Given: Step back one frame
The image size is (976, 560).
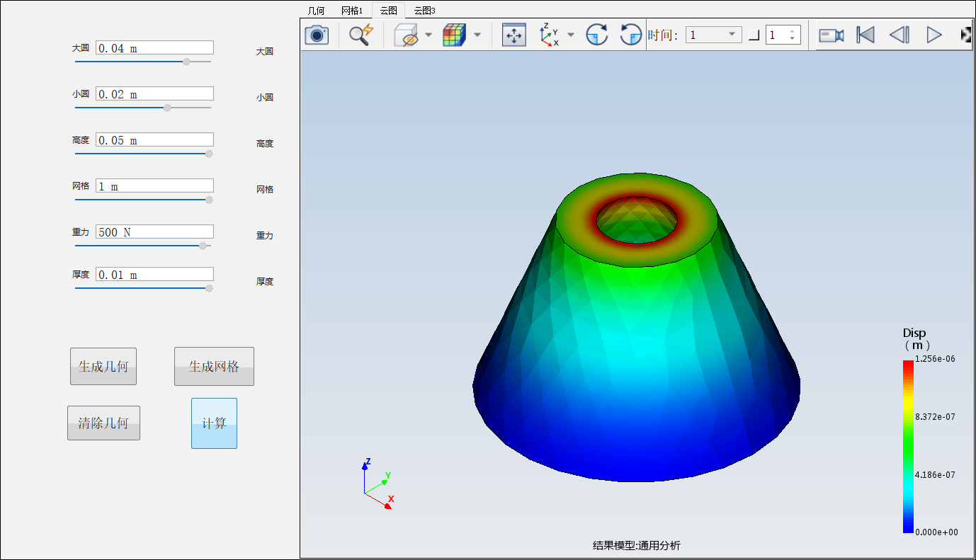Looking at the screenshot, I should click(900, 35).
